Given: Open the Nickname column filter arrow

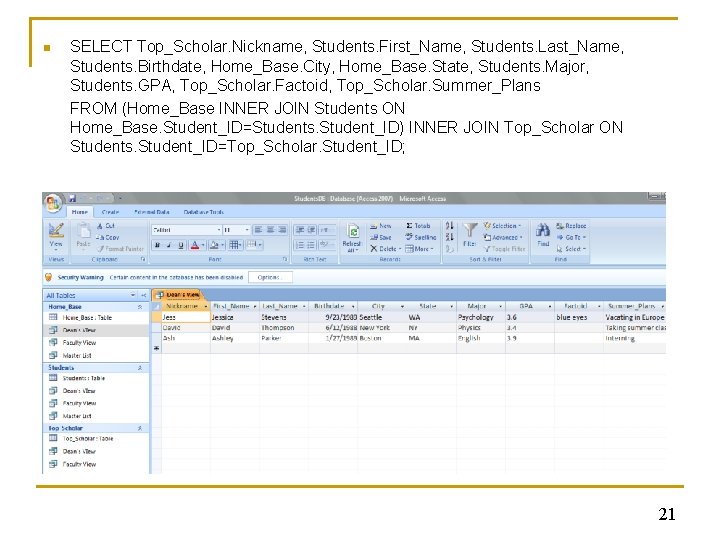Looking at the screenshot, I should point(206,306).
